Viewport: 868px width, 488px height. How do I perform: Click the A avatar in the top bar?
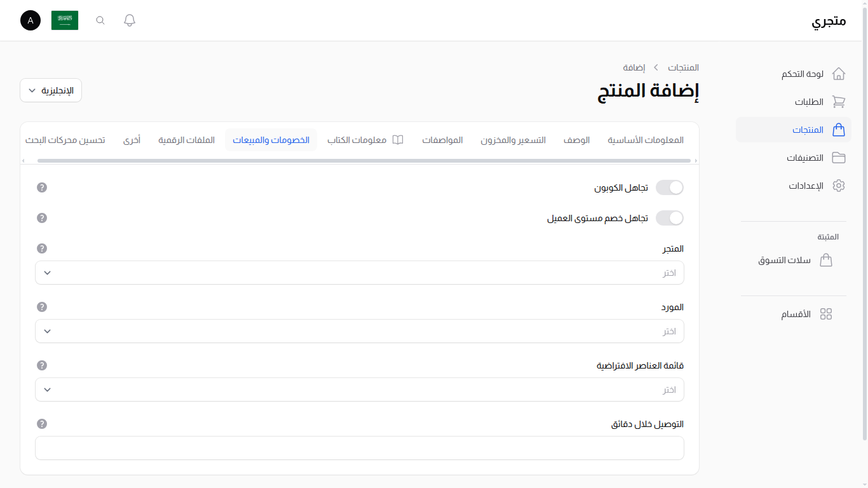[x=30, y=20]
